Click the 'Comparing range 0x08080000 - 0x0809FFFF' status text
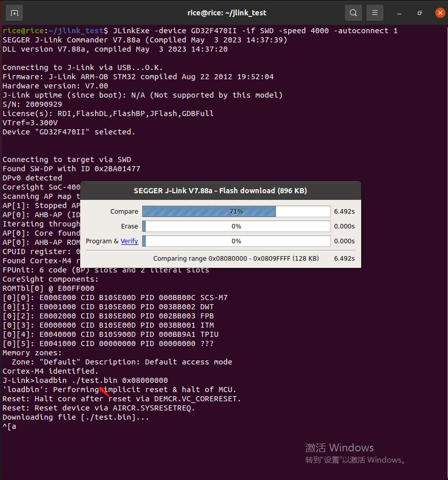 pyautogui.click(x=236, y=259)
